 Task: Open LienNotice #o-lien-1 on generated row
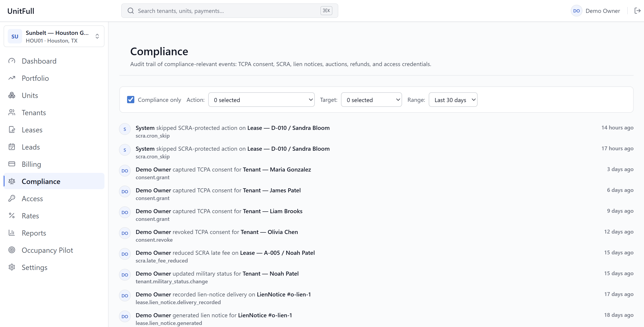[265, 315]
